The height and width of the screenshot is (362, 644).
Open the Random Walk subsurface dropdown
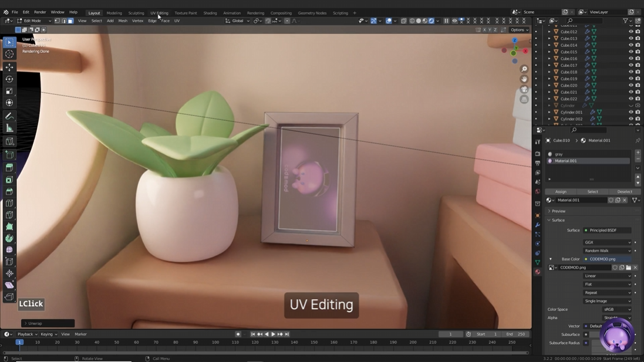click(608, 251)
